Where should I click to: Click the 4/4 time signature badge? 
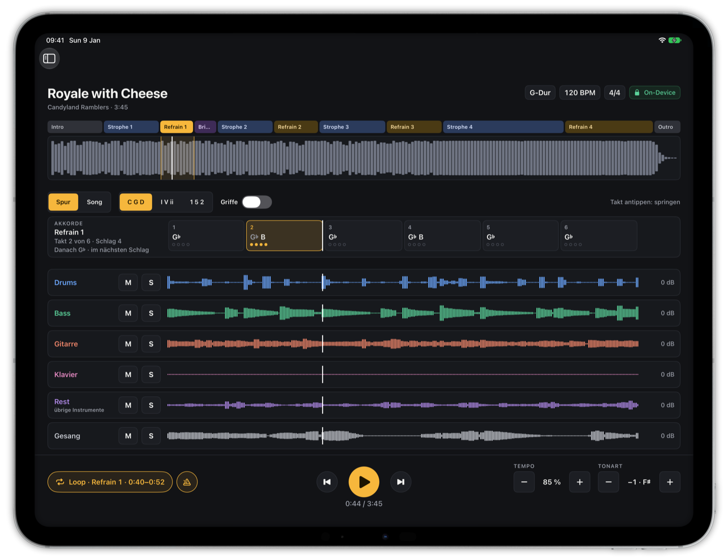[615, 92]
